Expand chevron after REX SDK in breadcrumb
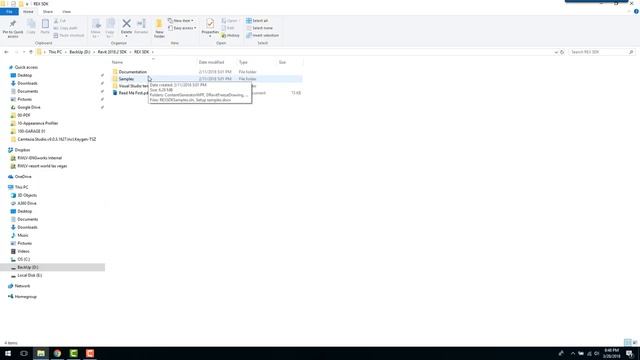This screenshot has width=640, height=360. 153,52
